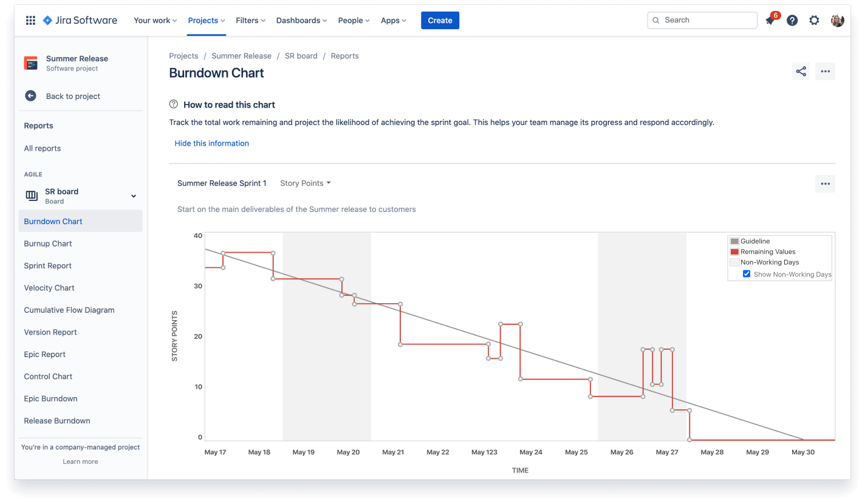Viewport: 865px width, 504px height.
Task: Collapse the SR board expander chevron
Action: 134,196
